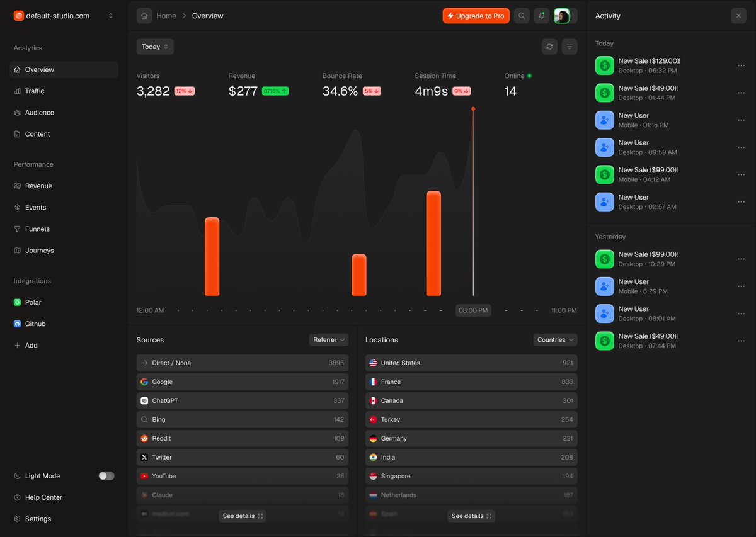The height and width of the screenshot is (537, 756).
Task: Go to Overview in the sidebar
Action: pos(64,69)
